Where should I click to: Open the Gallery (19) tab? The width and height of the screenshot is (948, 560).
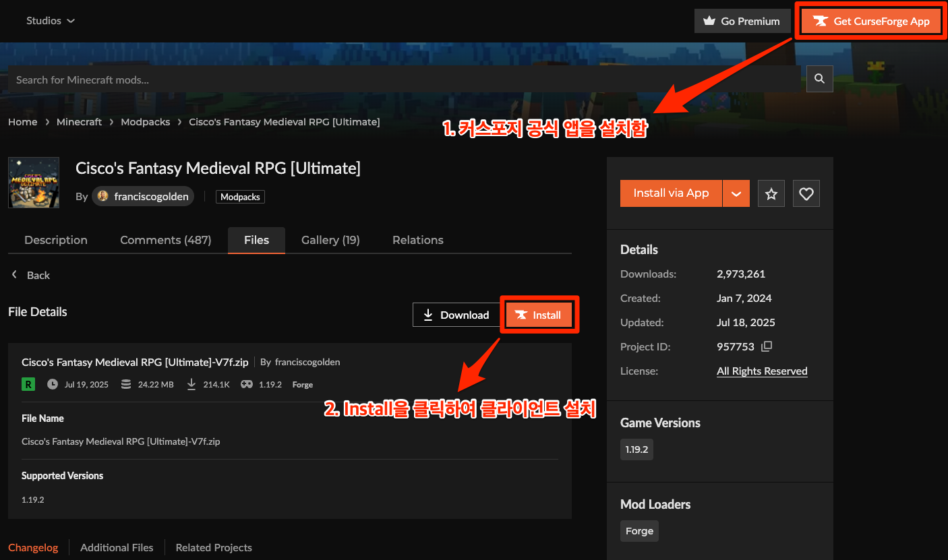330,240
